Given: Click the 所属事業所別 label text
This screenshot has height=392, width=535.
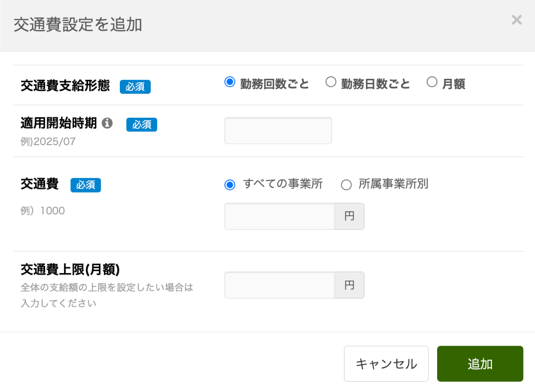Looking at the screenshot, I should [393, 184].
